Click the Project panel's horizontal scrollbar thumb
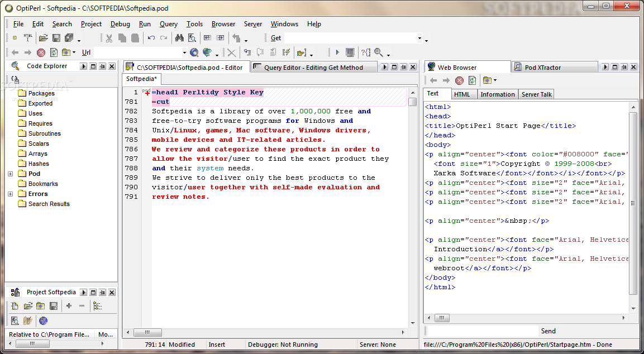Screen dimensions: 644x354 click(x=32, y=343)
